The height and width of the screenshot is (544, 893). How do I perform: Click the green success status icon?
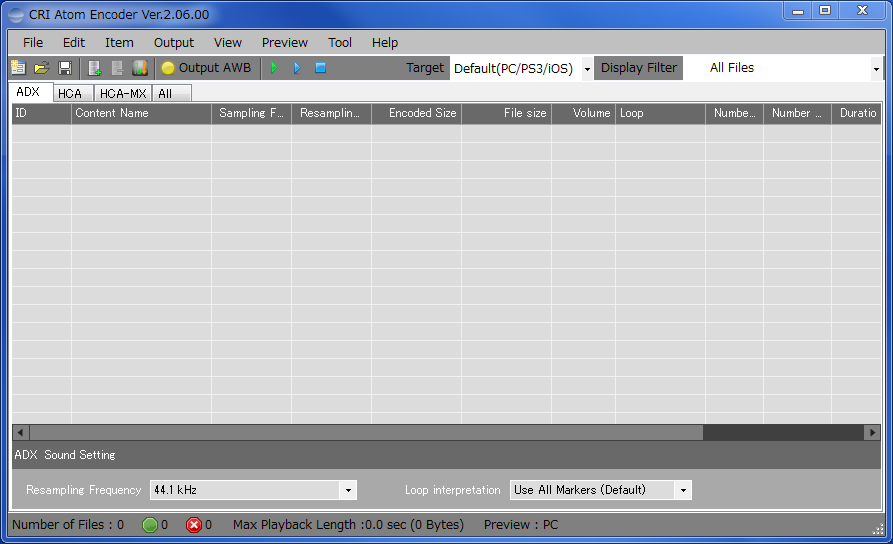coord(150,525)
